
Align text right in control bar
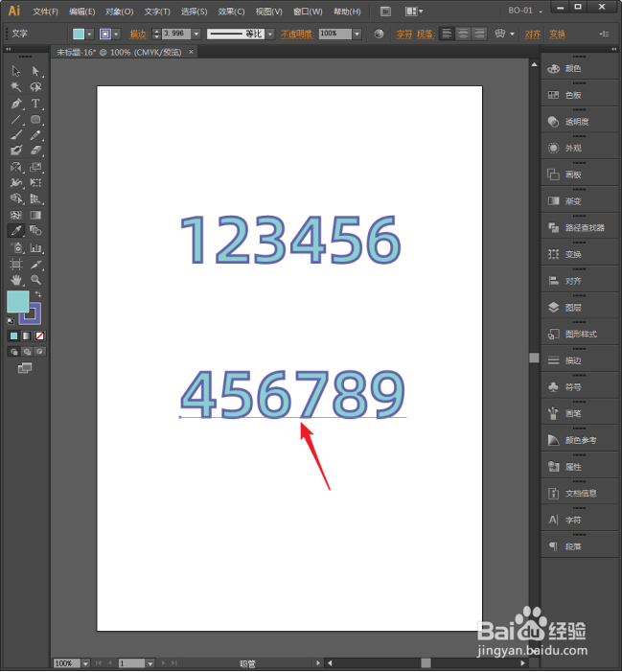pyautogui.click(x=479, y=34)
